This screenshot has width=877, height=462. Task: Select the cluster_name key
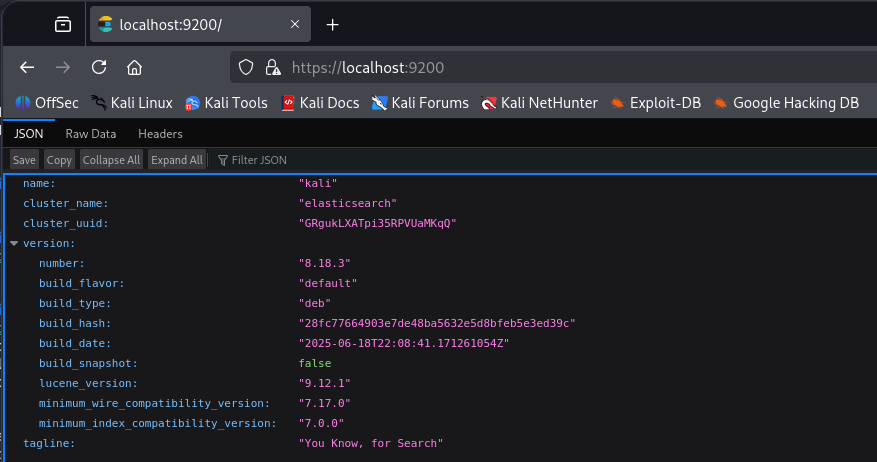[65, 204]
